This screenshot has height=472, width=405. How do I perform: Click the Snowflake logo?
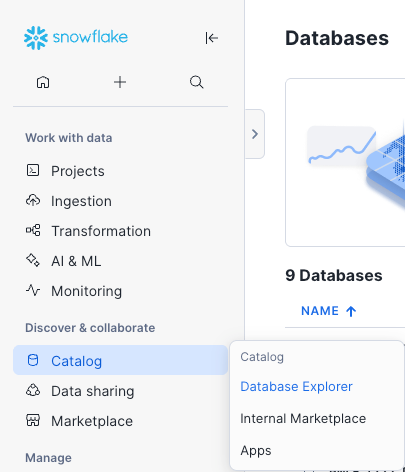(76, 38)
